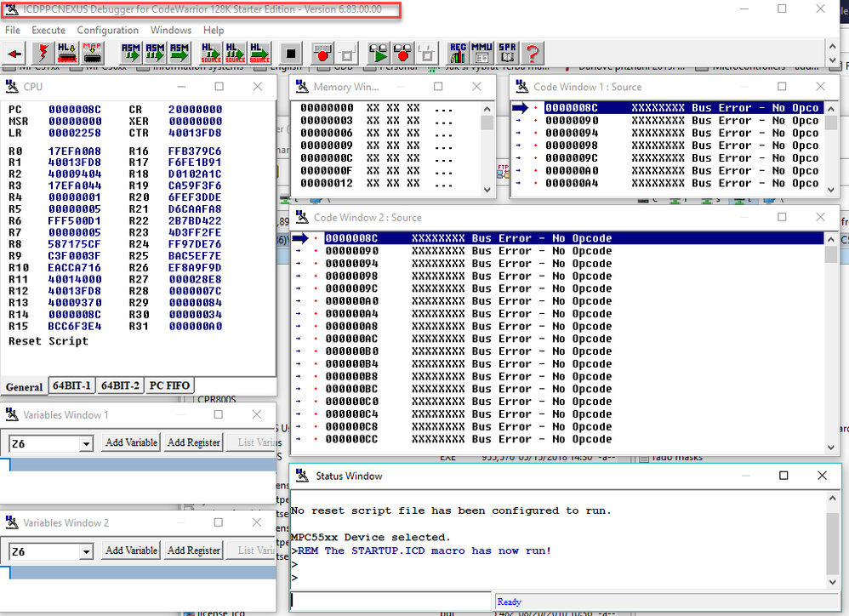Screen dimensions: 849x616
Task: Click the Code Window 1 title icon
Action: pyautogui.click(x=522, y=87)
